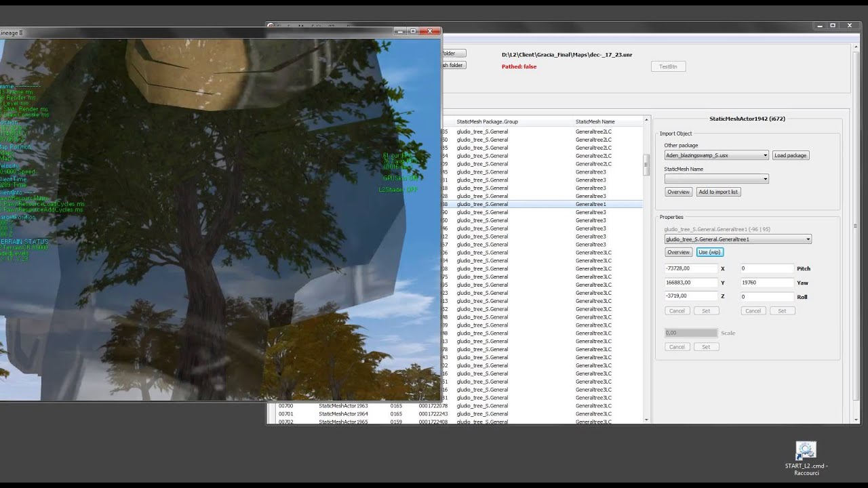This screenshot has width=868, height=488.
Task: Focus the Z coordinate field
Action: click(x=691, y=296)
